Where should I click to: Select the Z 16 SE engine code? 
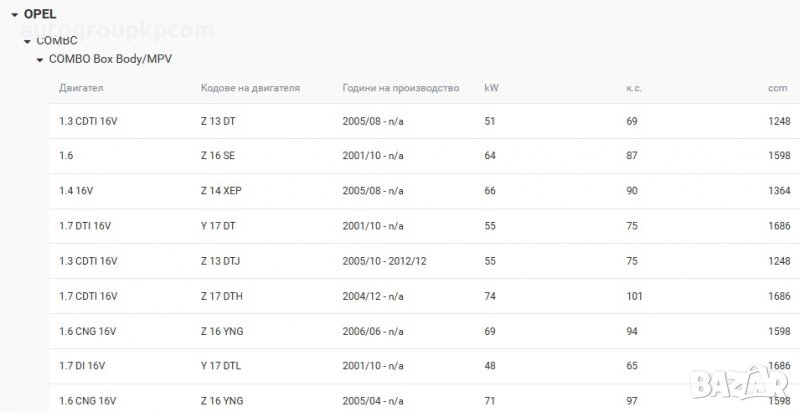(x=218, y=156)
